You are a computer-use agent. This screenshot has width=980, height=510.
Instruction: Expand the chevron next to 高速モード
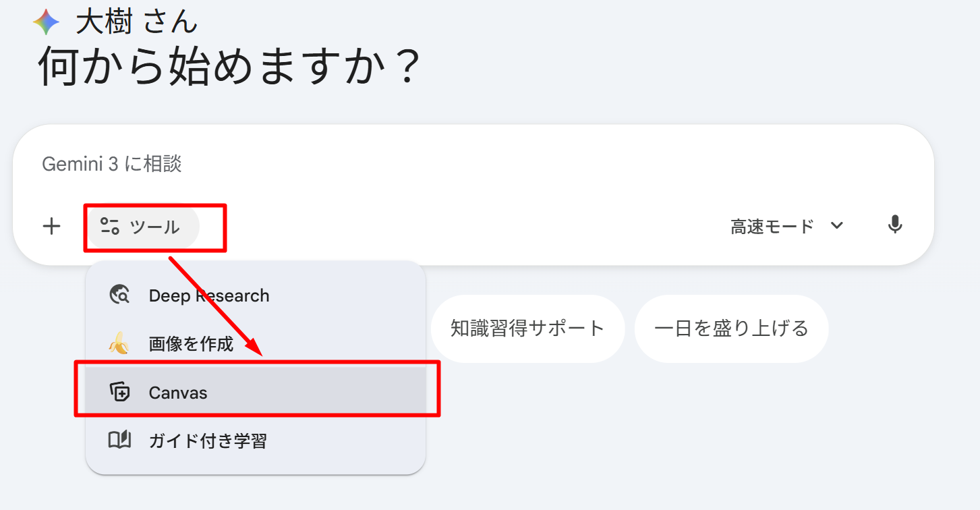[836, 225]
